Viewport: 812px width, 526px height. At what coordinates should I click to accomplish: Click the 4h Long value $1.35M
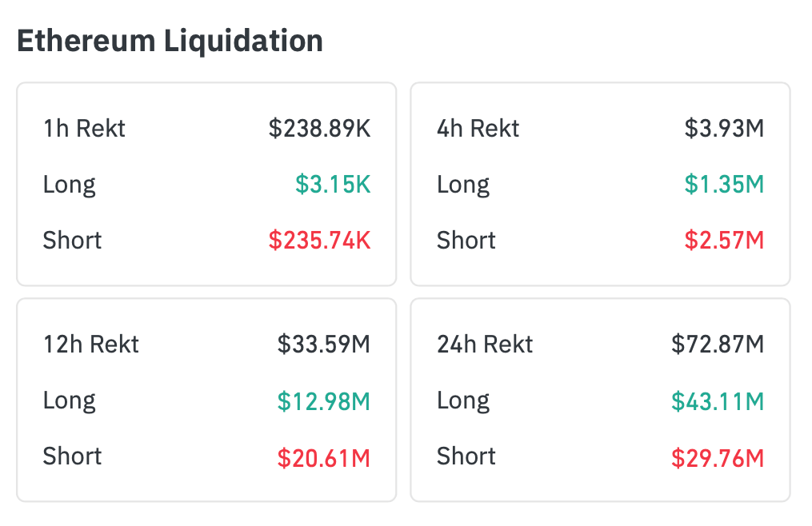(724, 185)
